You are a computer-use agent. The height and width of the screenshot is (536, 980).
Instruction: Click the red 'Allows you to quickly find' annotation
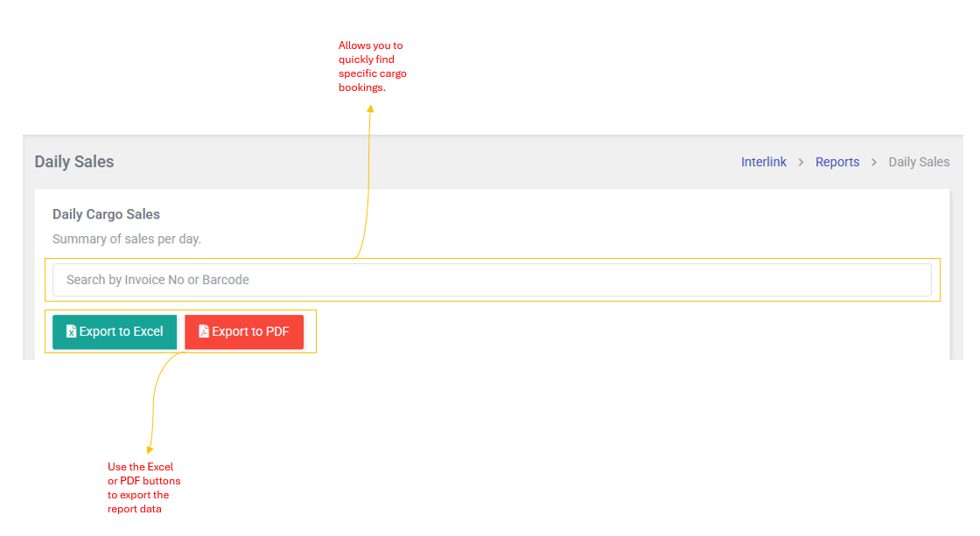point(373,66)
